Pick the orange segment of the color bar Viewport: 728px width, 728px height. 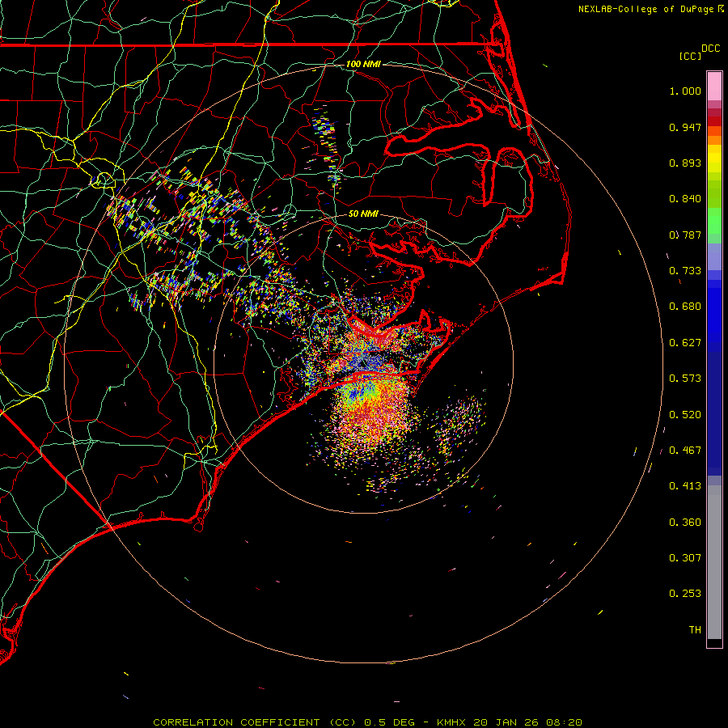tap(714, 136)
